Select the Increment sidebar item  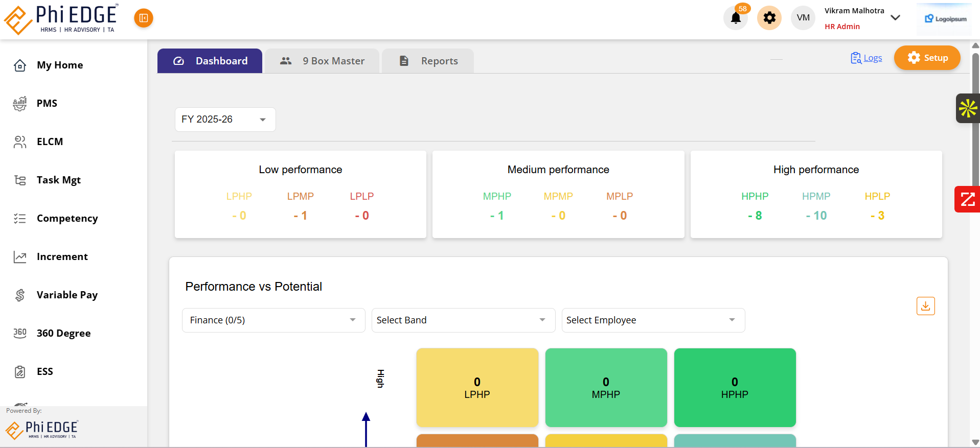62,256
